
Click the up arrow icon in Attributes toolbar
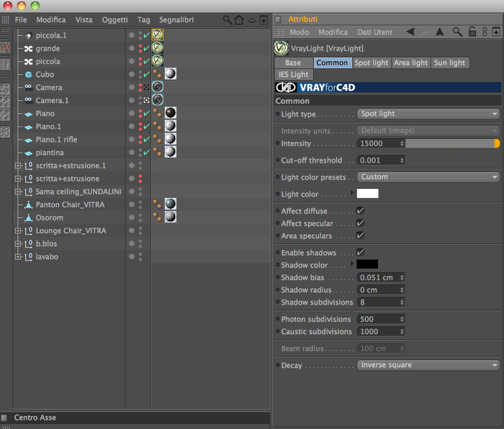tap(440, 32)
